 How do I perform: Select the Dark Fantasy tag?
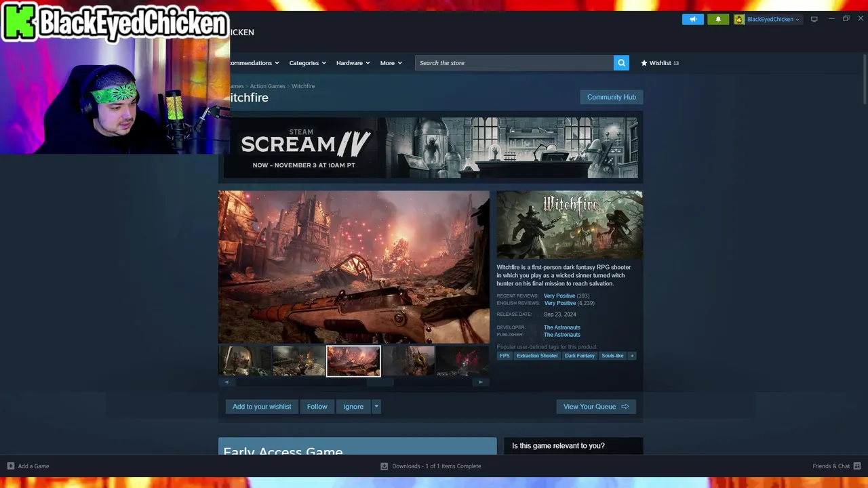pos(580,356)
